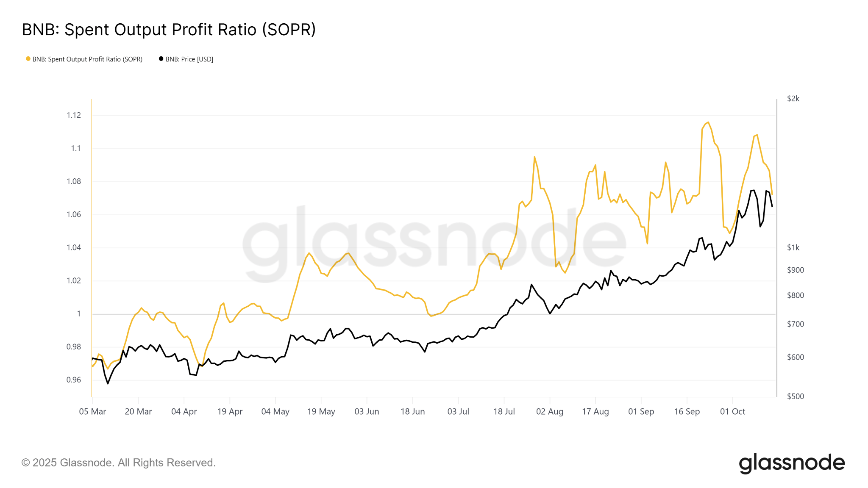This screenshot has width=868, height=488.
Task: Click the black Price legend dot
Action: [161, 59]
